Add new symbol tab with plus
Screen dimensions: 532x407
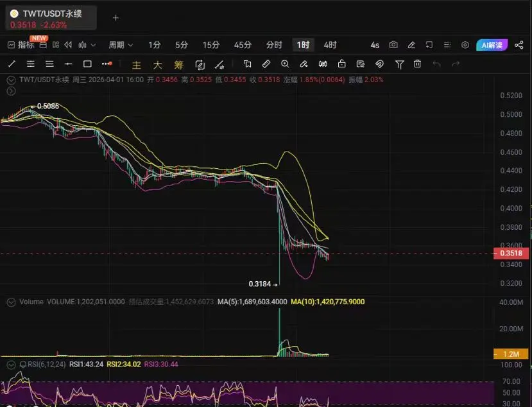[116, 17]
